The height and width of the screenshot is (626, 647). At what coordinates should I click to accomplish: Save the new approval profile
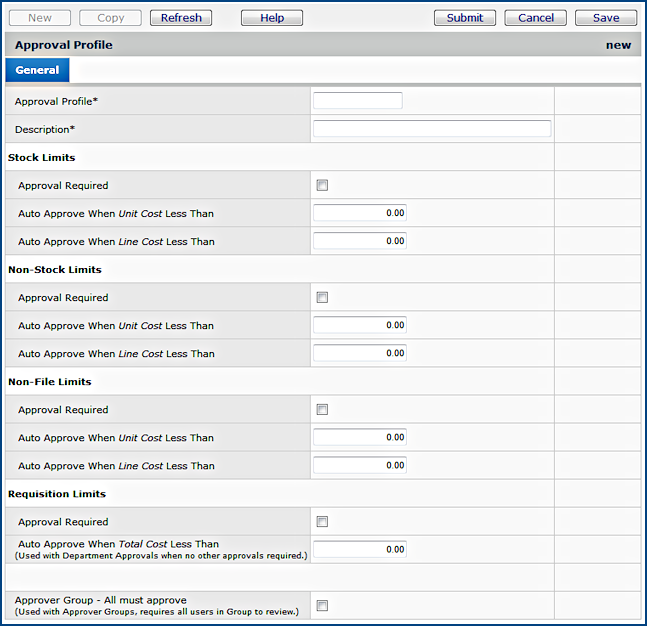click(x=605, y=18)
